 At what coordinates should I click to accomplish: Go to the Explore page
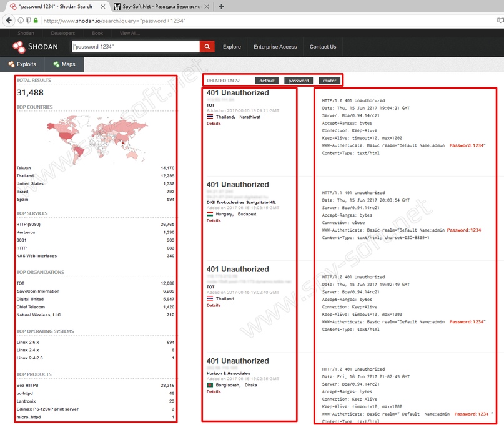coord(232,47)
